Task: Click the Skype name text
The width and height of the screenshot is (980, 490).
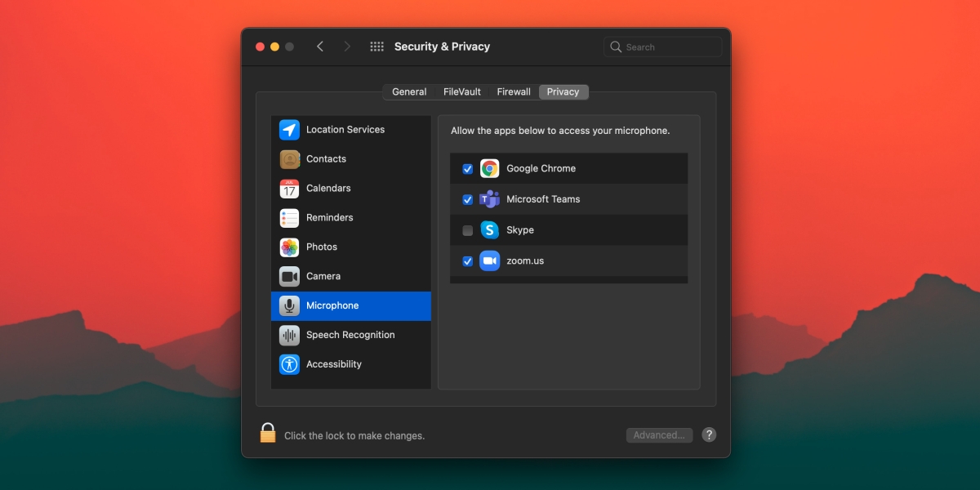Action: coord(520,230)
